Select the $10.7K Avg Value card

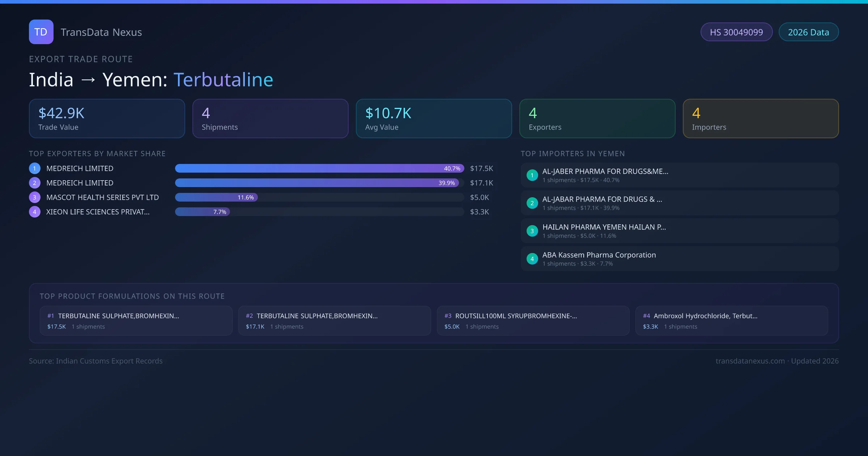434,119
